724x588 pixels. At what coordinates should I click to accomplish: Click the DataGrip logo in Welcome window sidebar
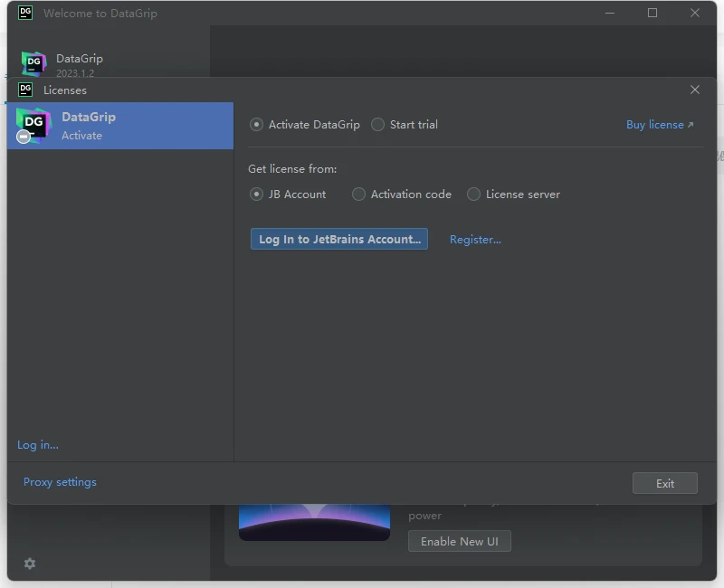[x=34, y=63]
